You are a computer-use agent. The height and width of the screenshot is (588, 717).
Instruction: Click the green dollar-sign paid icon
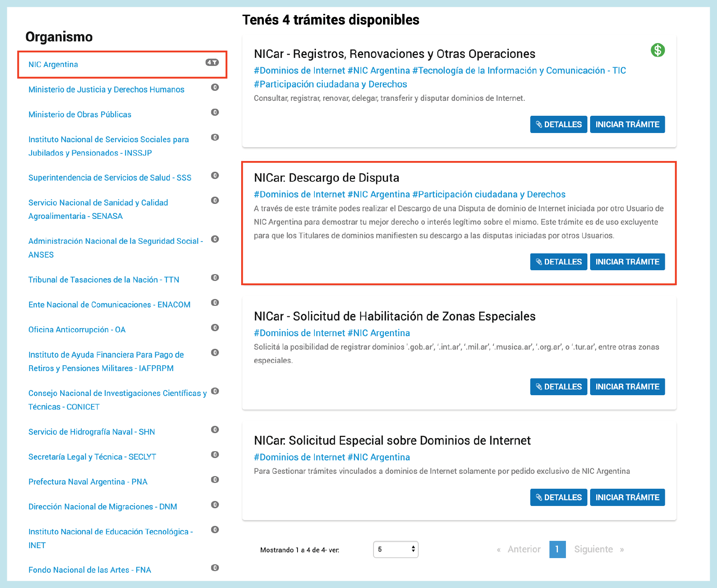[x=658, y=50]
